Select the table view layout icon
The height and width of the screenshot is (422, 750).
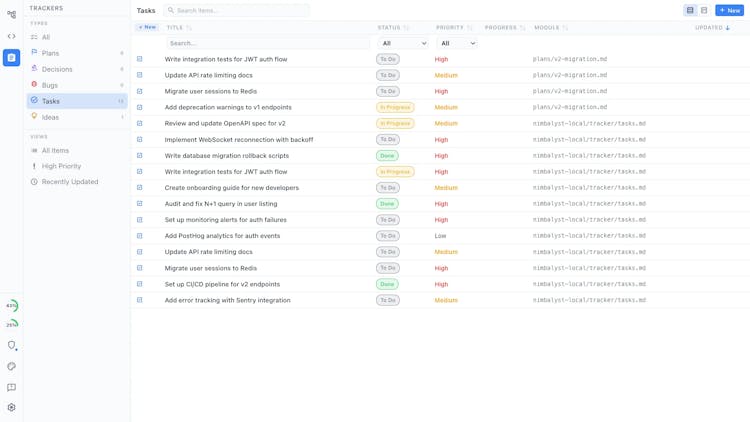pos(690,10)
